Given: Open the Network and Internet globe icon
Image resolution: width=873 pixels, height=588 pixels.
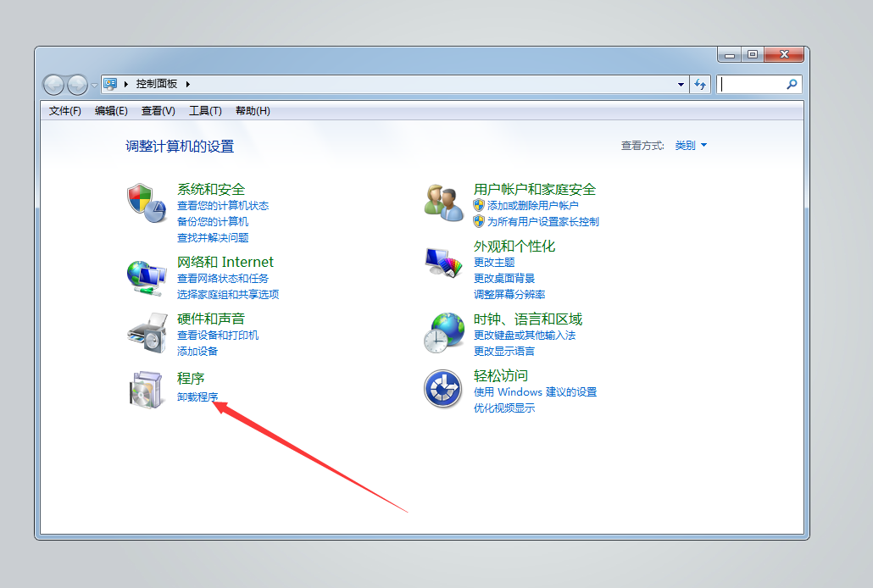Looking at the screenshot, I should (x=145, y=276).
